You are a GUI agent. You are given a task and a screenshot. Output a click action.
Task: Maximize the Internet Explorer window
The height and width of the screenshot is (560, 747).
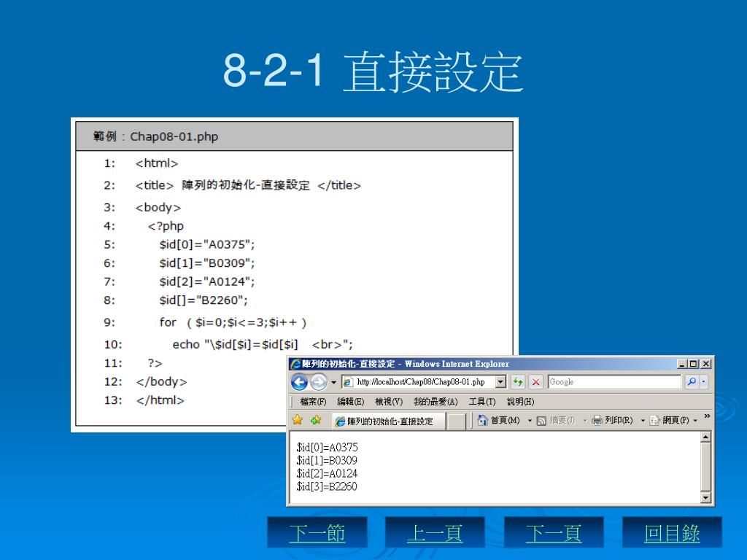tap(694, 365)
